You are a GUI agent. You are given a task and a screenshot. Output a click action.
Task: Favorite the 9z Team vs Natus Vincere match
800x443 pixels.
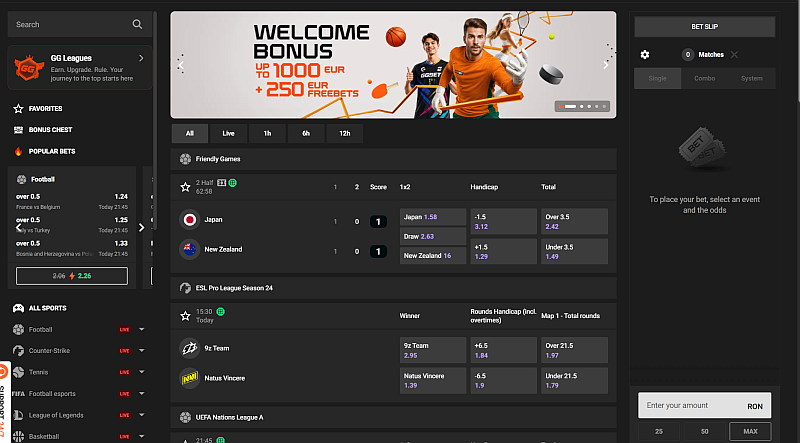coord(185,316)
